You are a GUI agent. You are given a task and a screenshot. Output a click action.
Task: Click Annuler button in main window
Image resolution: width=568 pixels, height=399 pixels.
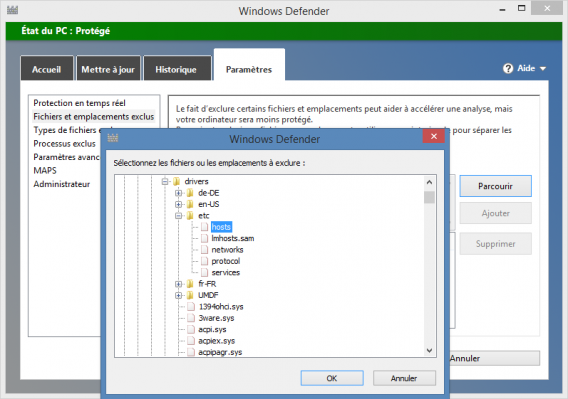click(x=495, y=358)
